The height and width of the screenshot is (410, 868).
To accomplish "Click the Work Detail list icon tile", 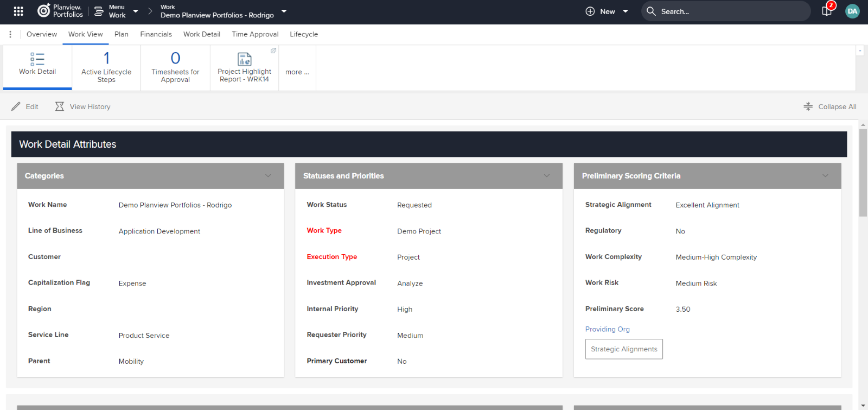I will [x=37, y=59].
